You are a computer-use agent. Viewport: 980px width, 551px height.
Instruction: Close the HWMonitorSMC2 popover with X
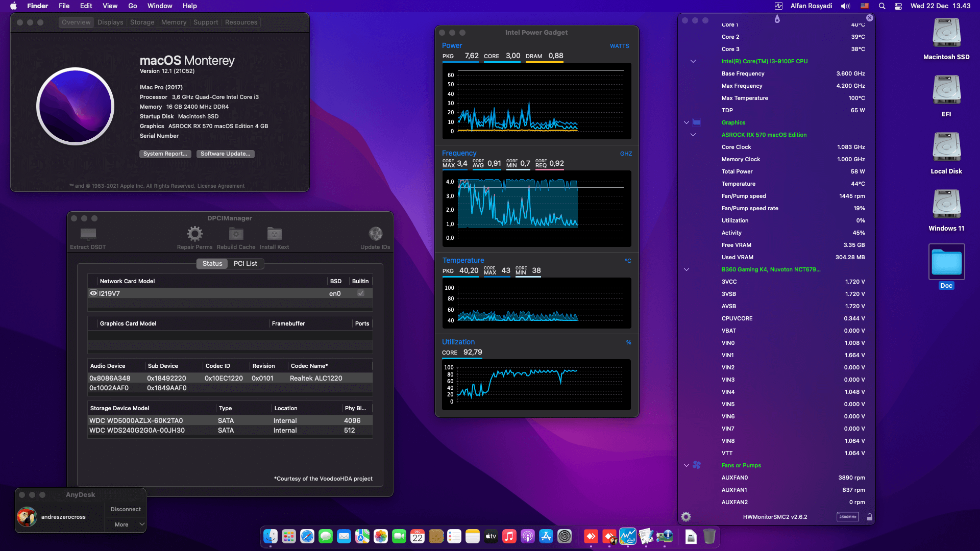point(870,18)
